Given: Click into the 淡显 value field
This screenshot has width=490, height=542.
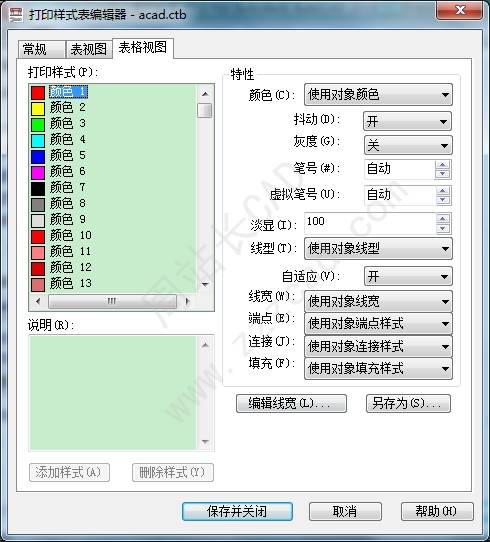Looking at the screenshot, I should [x=370, y=223].
